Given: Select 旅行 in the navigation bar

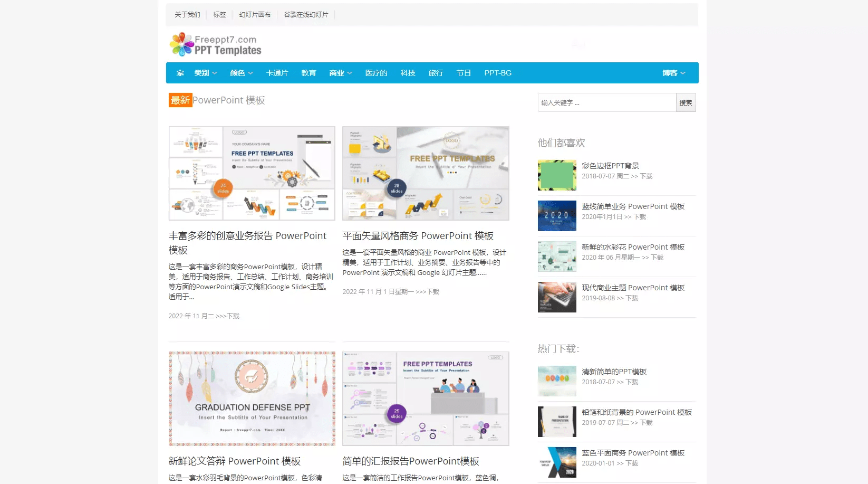Looking at the screenshot, I should pos(436,73).
